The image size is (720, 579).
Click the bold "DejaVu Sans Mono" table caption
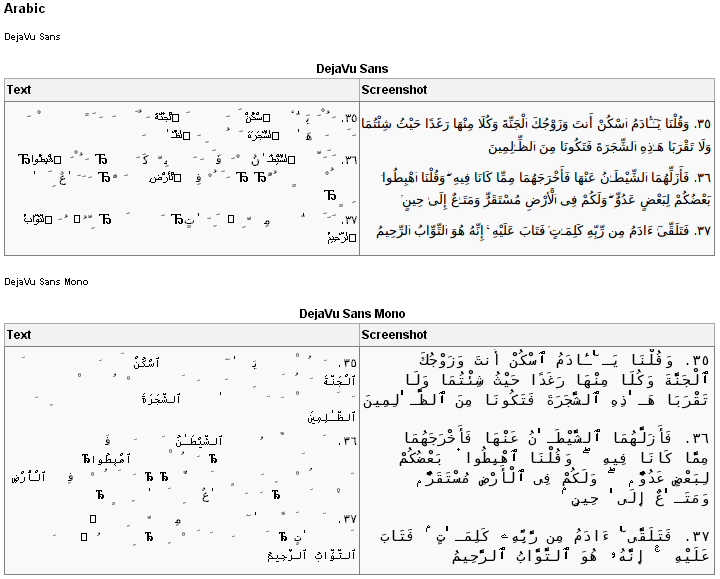coord(359,313)
